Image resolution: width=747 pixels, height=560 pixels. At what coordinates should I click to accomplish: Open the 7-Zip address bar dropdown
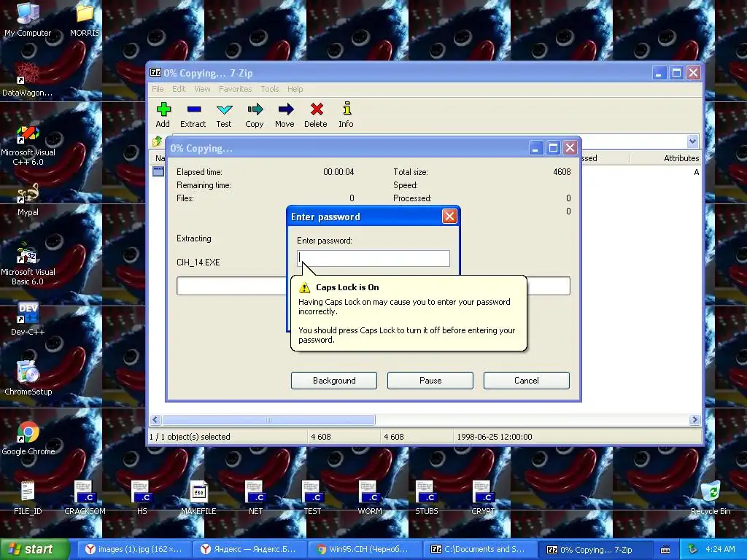pos(693,141)
